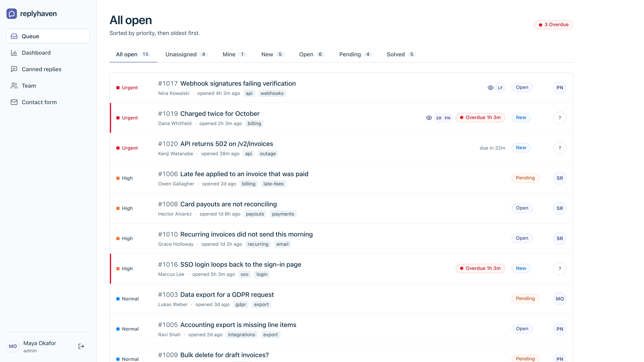This screenshot has width=644, height=362.
Task: Click the watching eye icon on ticket #1019
Action: tap(429, 118)
